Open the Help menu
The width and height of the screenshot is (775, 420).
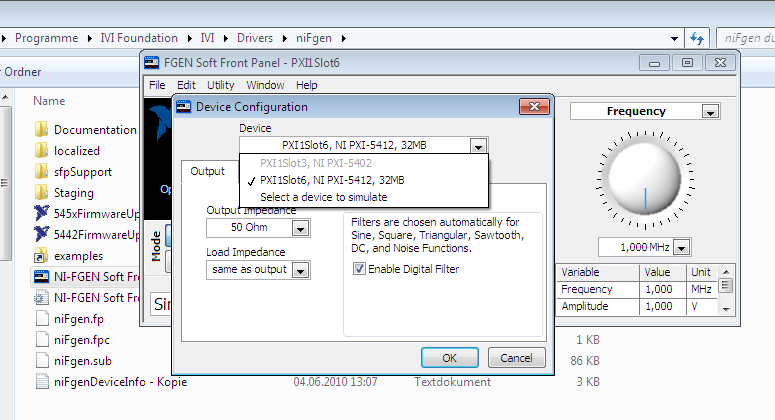[306, 85]
